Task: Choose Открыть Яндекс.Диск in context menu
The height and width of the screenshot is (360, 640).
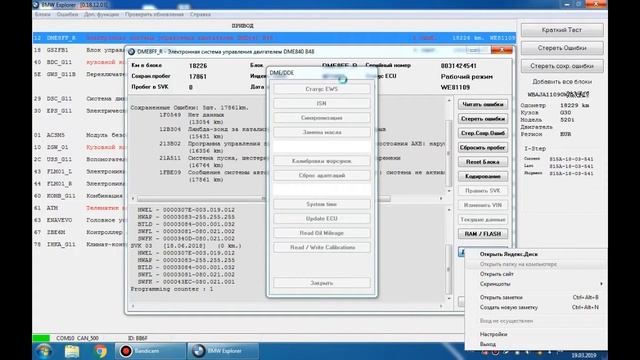Action: pos(509,254)
